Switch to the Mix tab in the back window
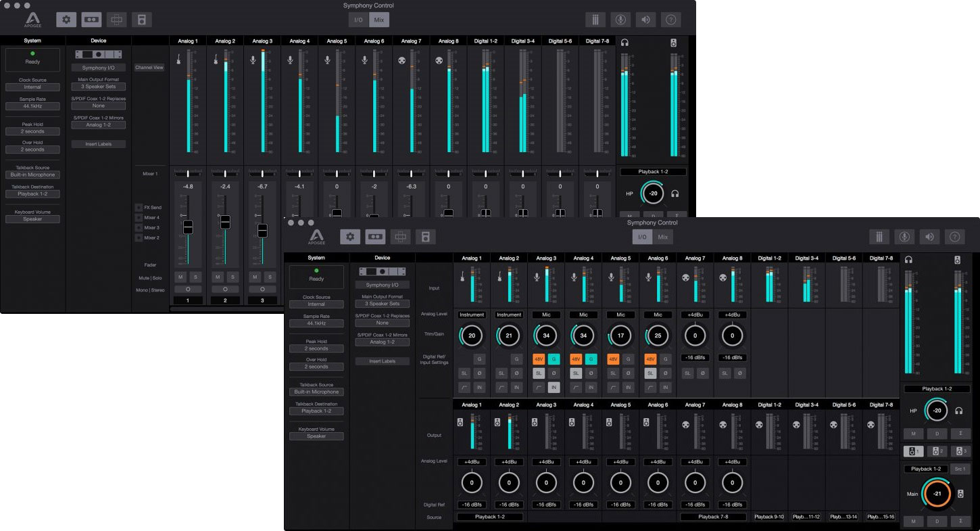The height and width of the screenshot is (531, 980). pos(379,19)
